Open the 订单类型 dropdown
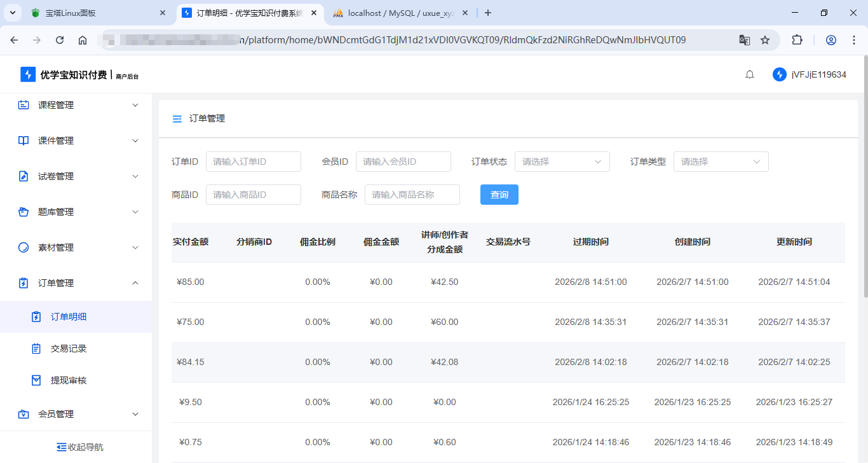 pyautogui.click(x=721, y=162)
